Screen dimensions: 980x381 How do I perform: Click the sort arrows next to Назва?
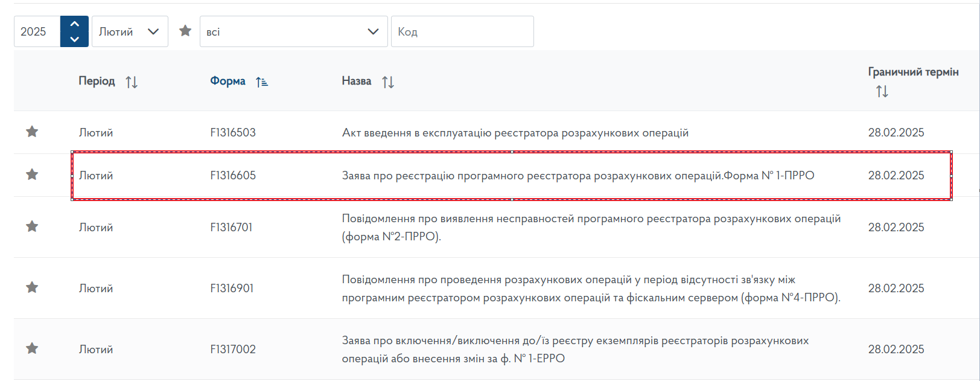[x=388, y=82]
